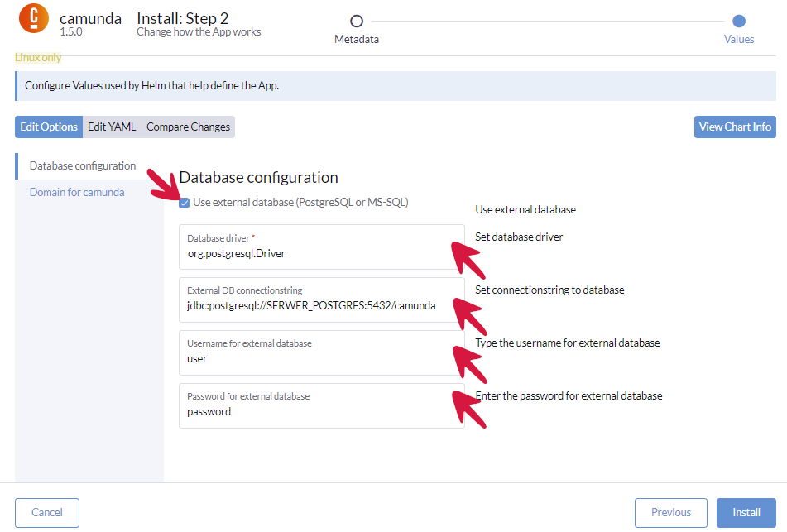Toggle the Use external database checkbox
Image resolution: width=787 pixels, height=532 pixels.
coord(185,203)
